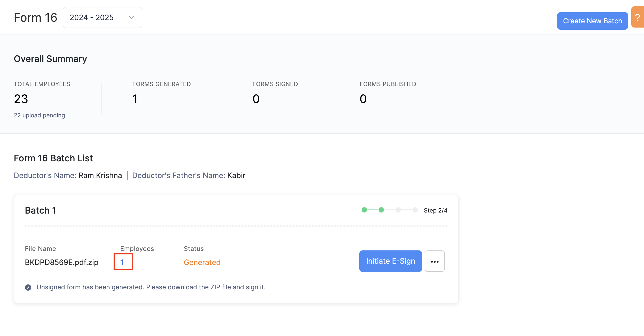Click file name BKDPD8569E.pdf.zip
The image size is (644, 336).
[61, 262]
